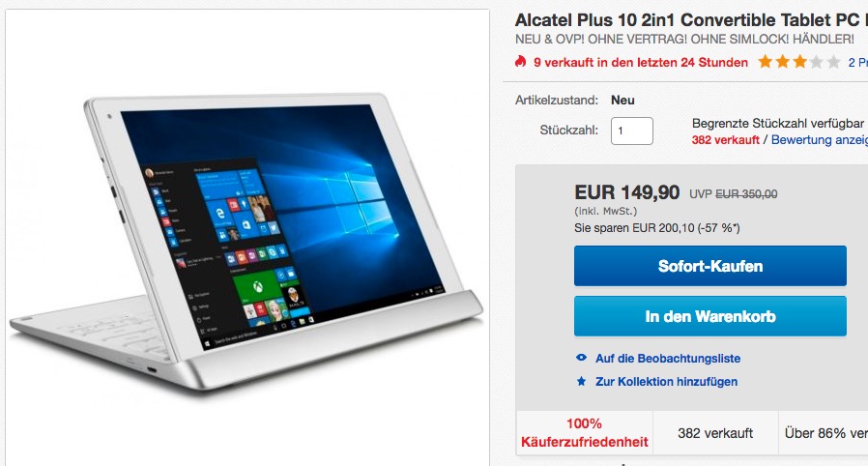Click the 382 verkauft stats cell
Viewport: 868px width, 466px height.
(x=715, y=433)
